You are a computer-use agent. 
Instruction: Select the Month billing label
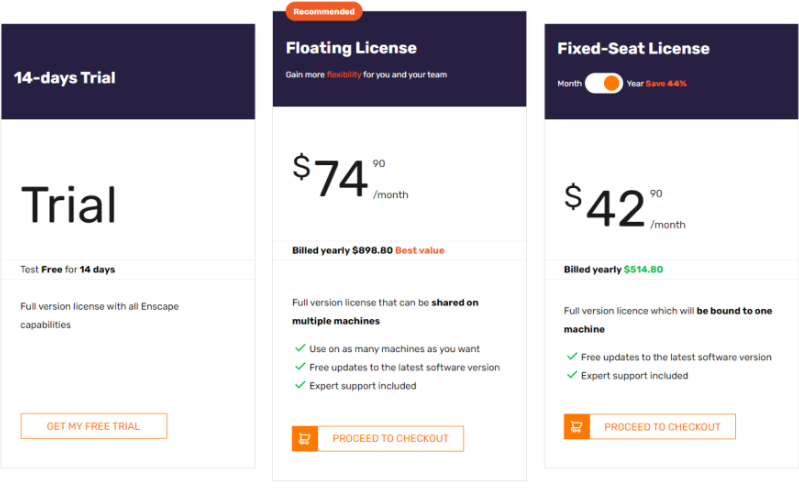569,84
